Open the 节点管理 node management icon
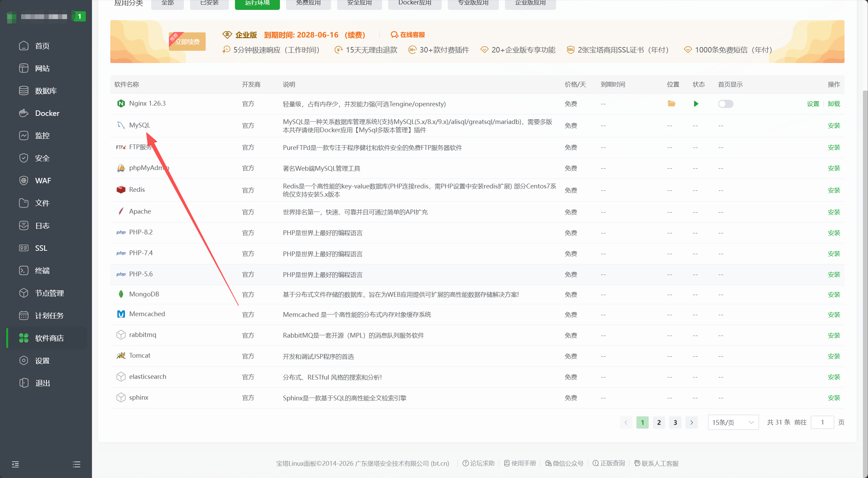This screenshot has height=478, width=868. coord(23,293)
